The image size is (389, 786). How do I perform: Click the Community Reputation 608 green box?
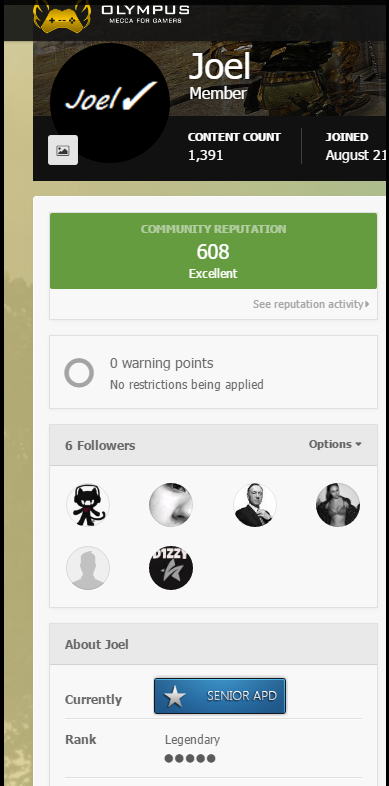pos(214,251)
